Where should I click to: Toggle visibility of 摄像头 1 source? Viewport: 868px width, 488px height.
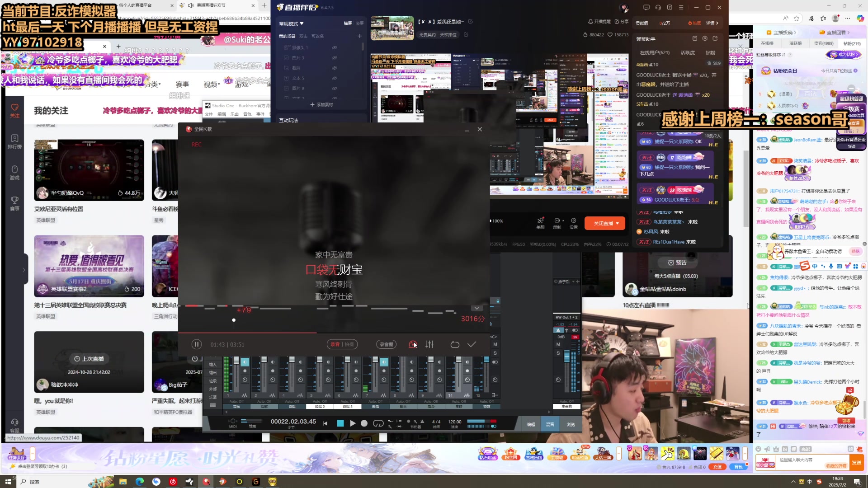(x=335, y=47)
